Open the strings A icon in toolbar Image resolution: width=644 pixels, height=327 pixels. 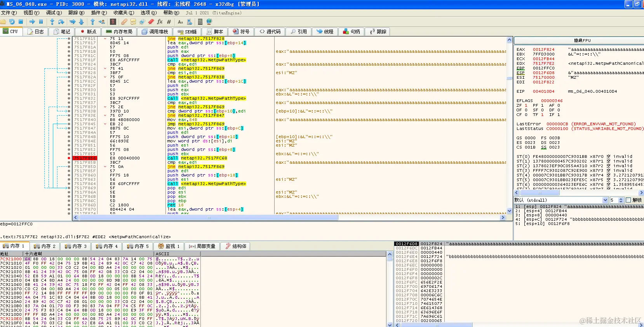coord(180,22)
